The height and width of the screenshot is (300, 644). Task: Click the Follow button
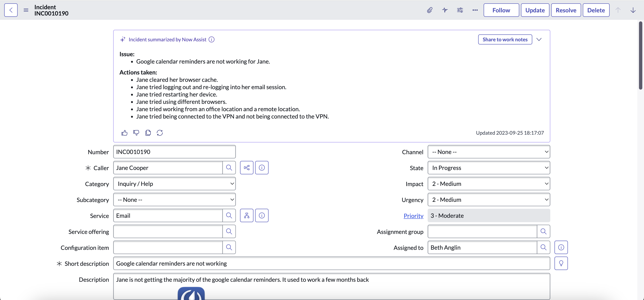501,10
